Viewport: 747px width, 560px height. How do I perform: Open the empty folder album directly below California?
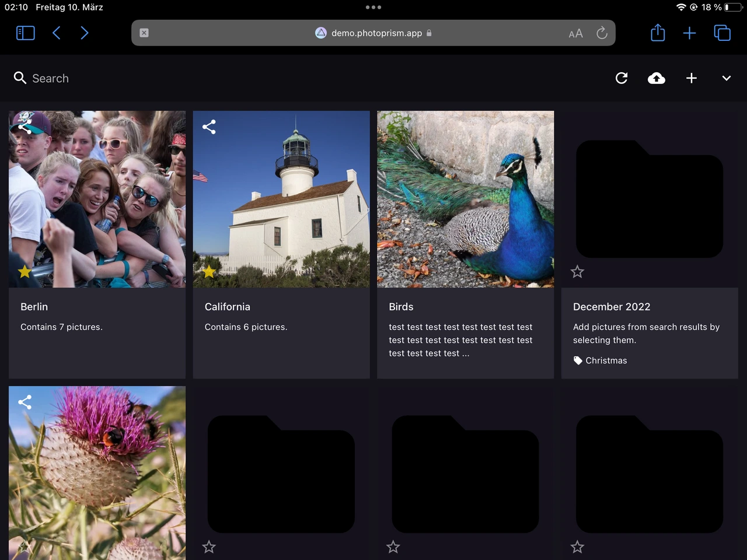281,473
